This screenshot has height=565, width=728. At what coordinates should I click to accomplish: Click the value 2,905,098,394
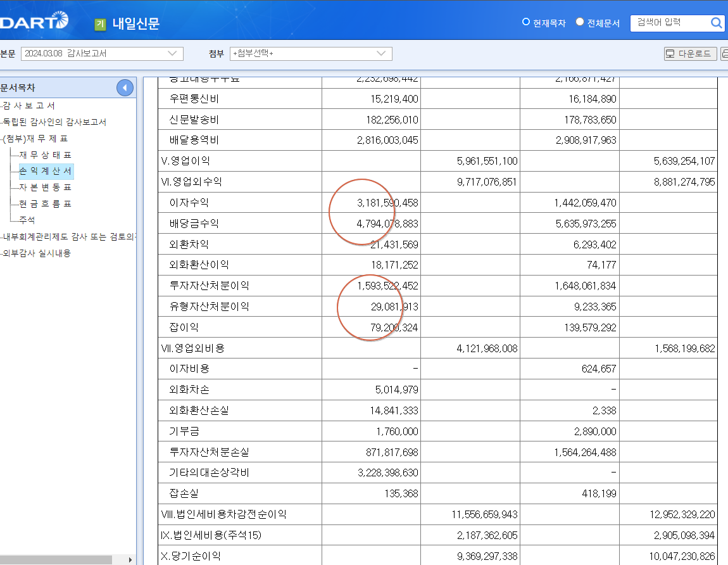click(684, 536)
